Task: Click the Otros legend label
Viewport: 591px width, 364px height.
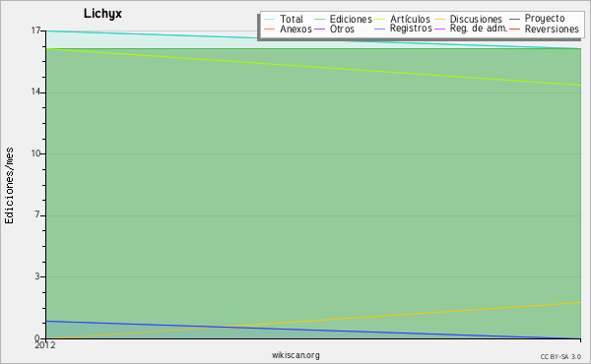Action: pyautogui.click(x=342, y=29)
